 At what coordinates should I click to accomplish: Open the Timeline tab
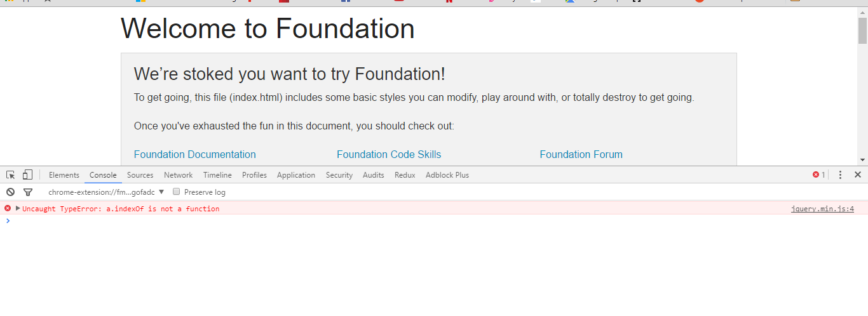pos(217,175)
